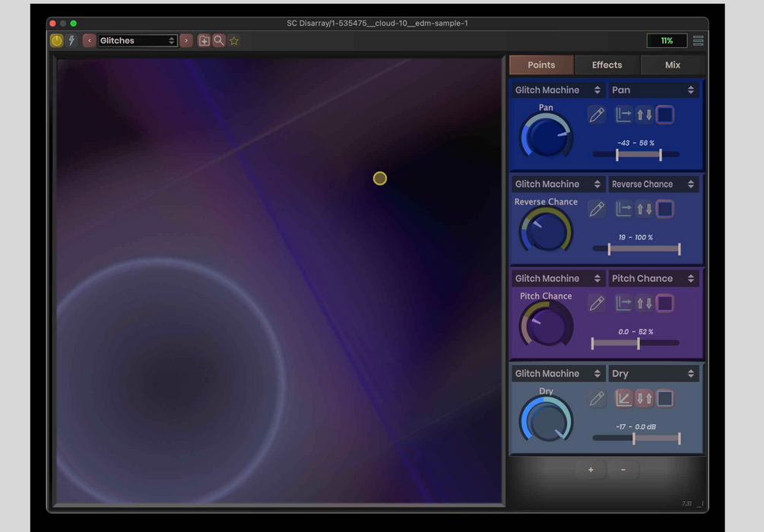Click the yellow point on XY pad
764x532 pixels.
[x=380, y=179]
